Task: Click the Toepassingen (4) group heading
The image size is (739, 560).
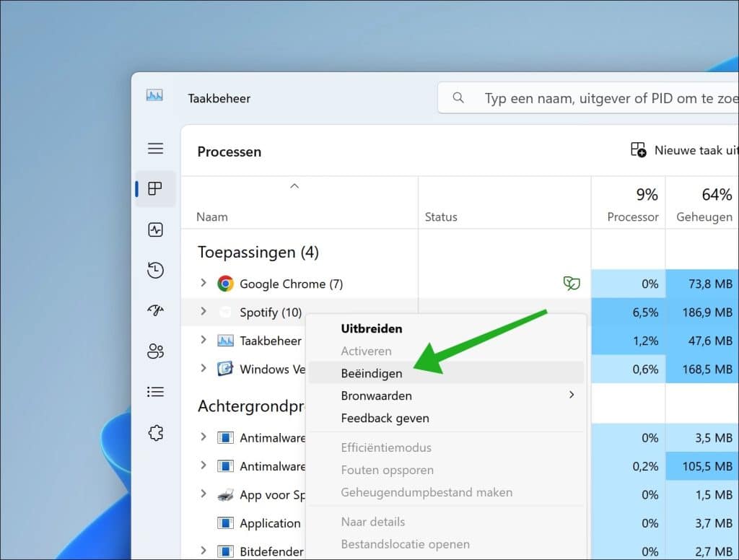Action: (258, 252)
